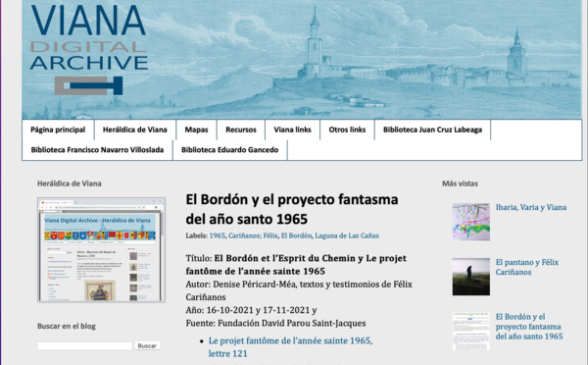
Task: Open Le projet fantôme lettre 121 link
Action: [291, 347]
